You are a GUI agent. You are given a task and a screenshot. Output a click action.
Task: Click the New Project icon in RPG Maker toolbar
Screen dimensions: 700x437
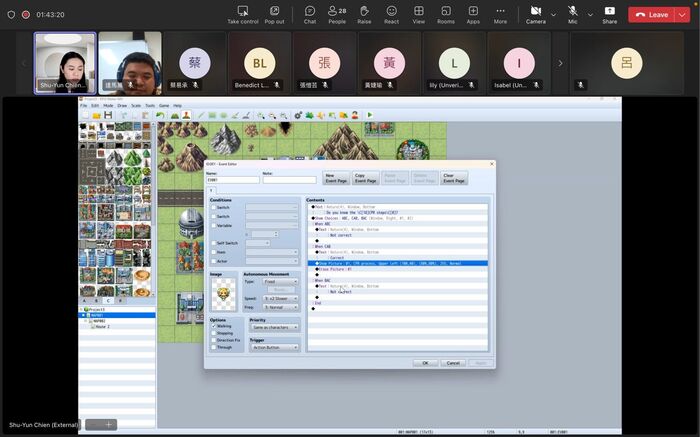point(86,115)
